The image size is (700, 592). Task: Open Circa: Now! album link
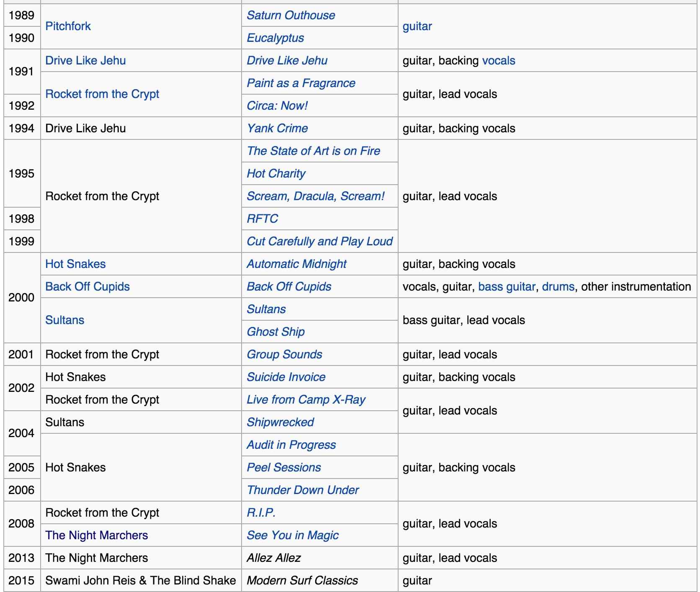(277, 106)
